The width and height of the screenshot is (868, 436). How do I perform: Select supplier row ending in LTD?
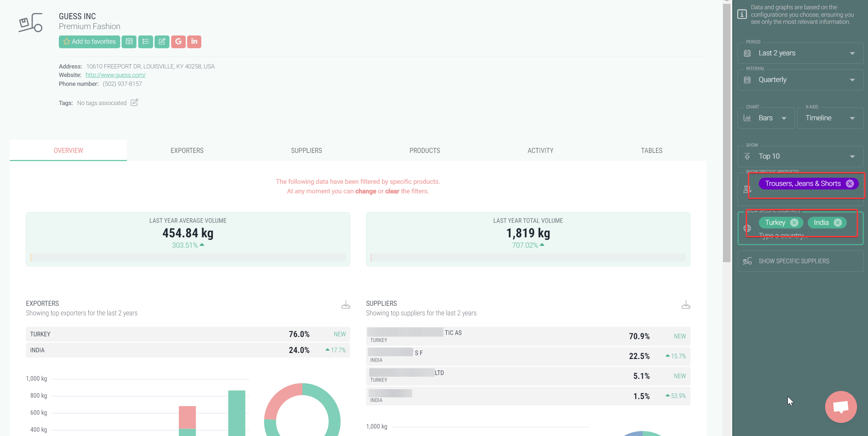(528, 376)
